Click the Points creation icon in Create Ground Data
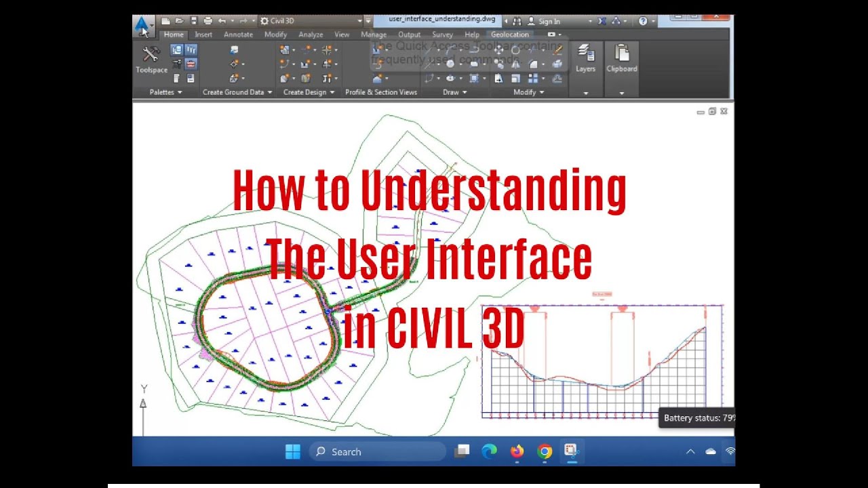 click(234, 64)
